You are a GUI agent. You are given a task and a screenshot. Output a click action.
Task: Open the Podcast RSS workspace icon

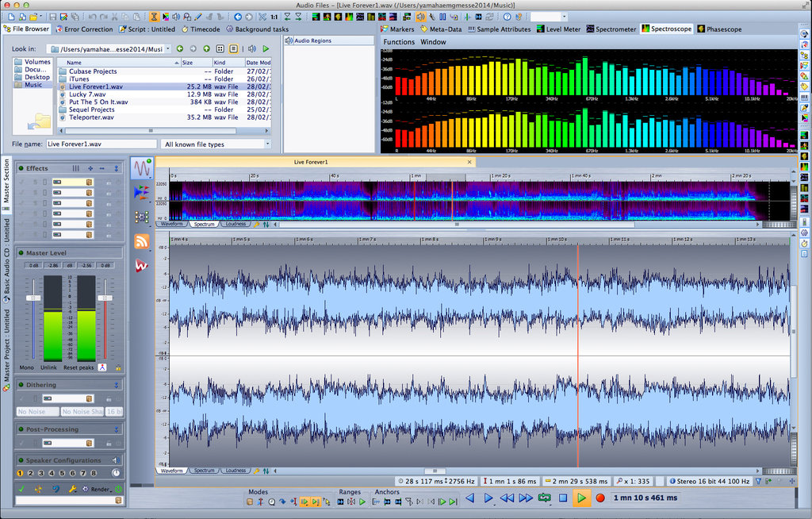coord(141,241)
